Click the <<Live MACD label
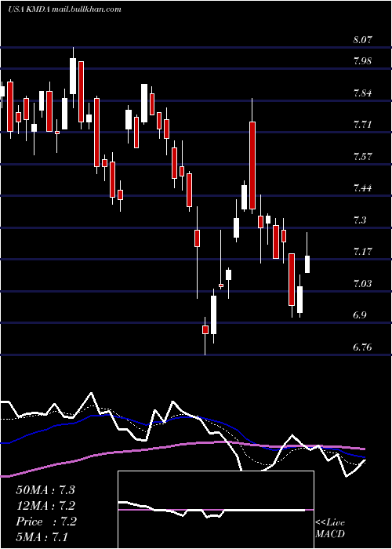 330,529
